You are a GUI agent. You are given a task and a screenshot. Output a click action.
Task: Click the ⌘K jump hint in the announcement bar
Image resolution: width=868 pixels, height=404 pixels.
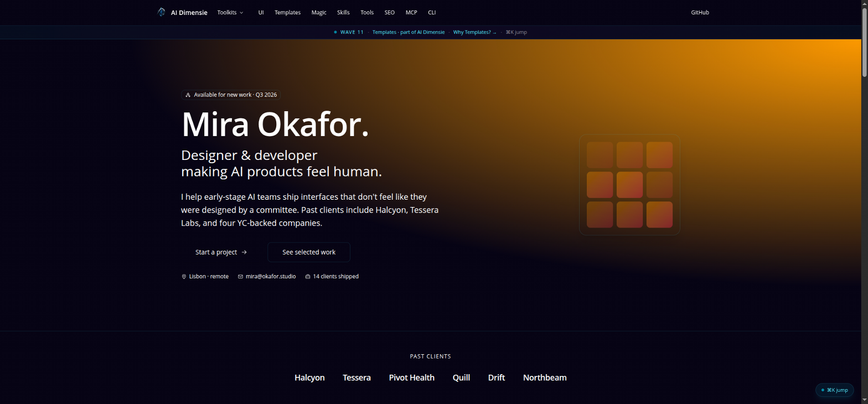(x=516, y=32)
